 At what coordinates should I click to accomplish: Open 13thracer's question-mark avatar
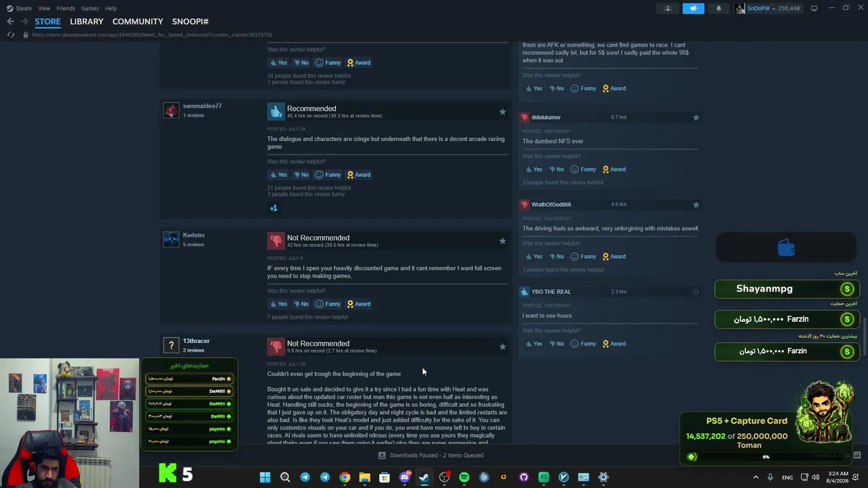point(171,346)
